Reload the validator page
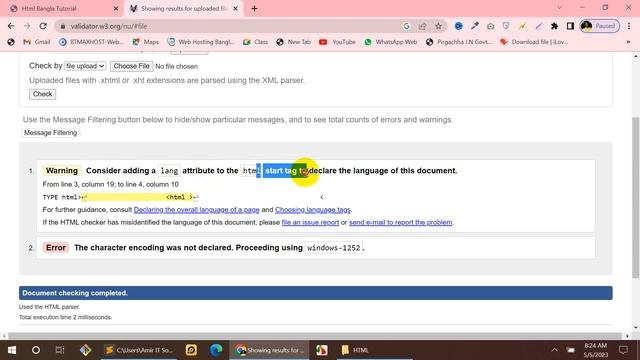The width and height of the screenshot is (640, 360). coord(43,26)
